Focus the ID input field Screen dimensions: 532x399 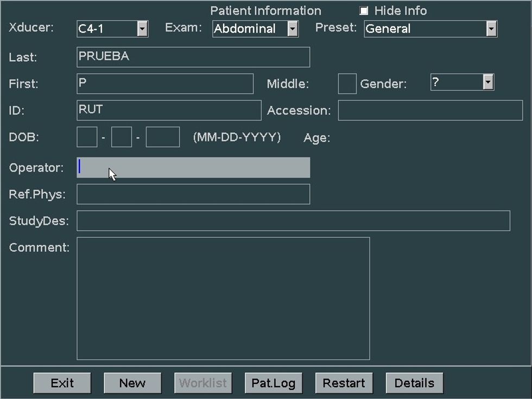click(169, 110)
